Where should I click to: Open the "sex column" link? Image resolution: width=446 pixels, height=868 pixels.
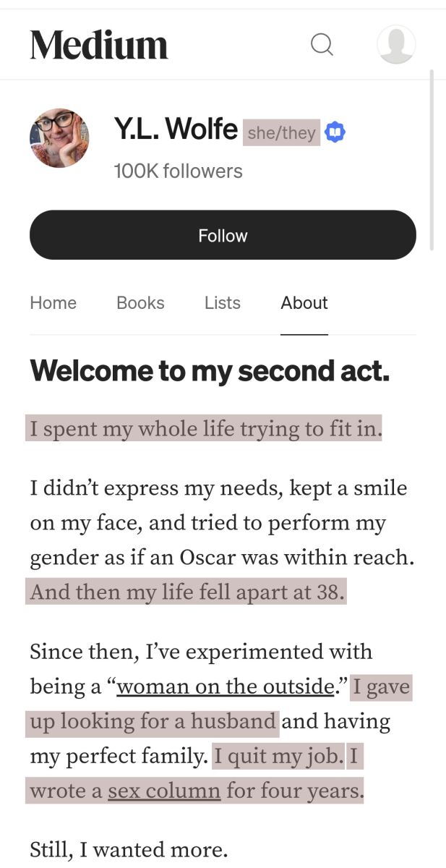coord(164,791)
